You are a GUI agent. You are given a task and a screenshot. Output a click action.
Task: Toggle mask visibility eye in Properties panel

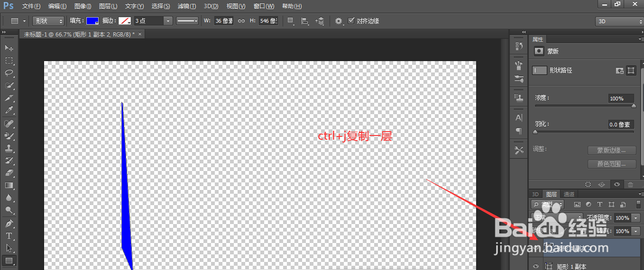click(617, 185)
